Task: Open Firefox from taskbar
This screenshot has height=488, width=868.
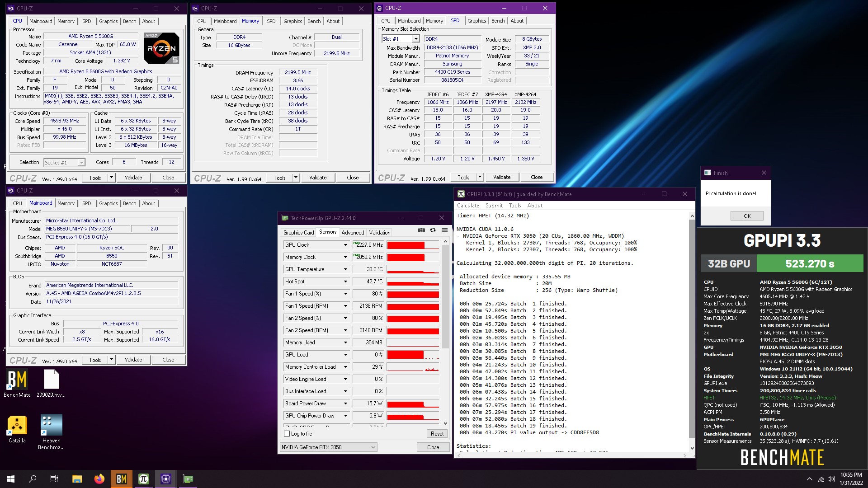Action: point(99,479)
